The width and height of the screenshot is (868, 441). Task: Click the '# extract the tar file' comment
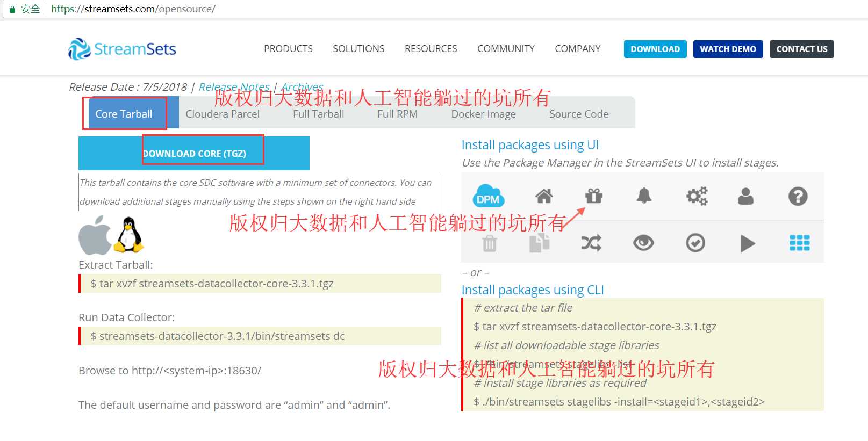(523, 308)
